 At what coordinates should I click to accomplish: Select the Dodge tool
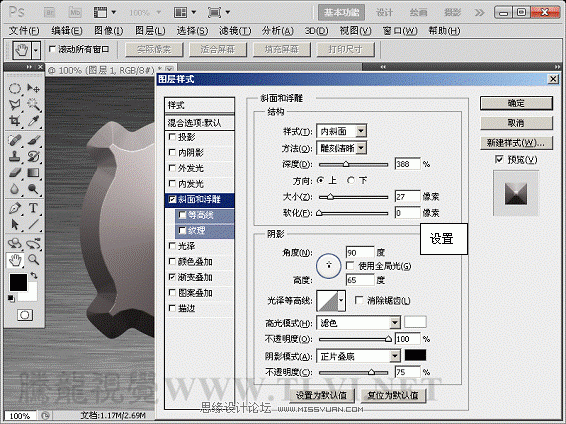[x=33, y=189]
